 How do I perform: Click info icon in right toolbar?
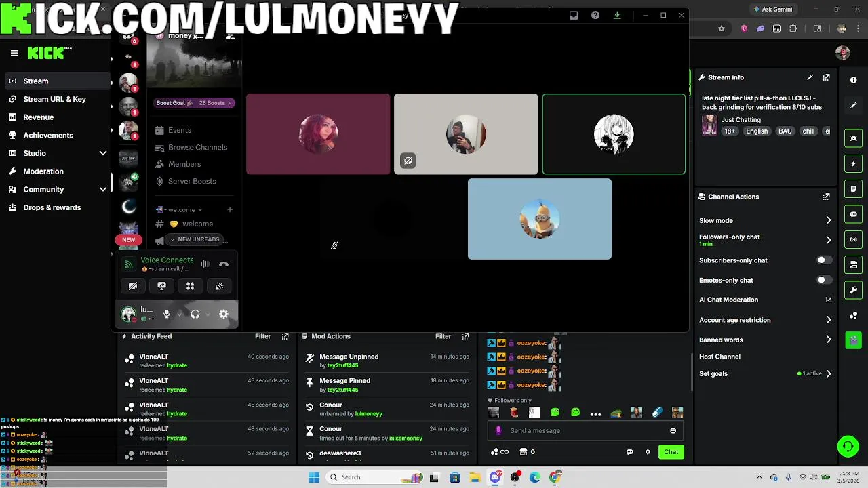tap(853, 80)
